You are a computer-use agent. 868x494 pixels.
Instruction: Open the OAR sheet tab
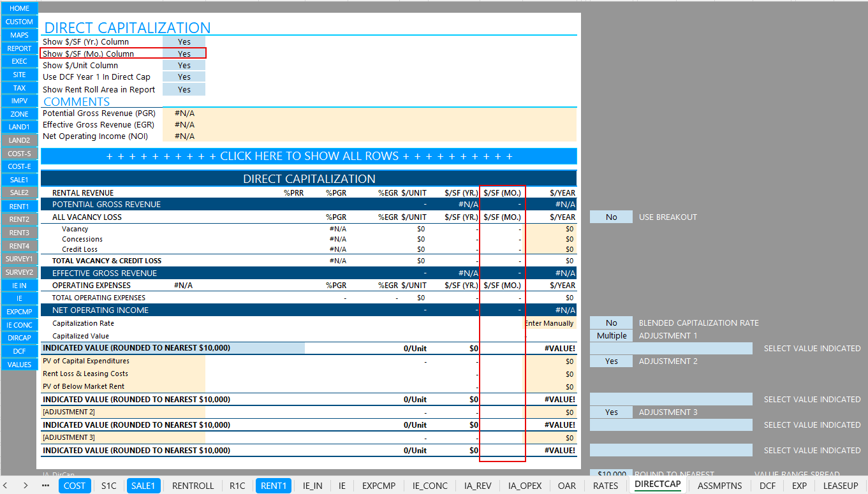click(x=566, y=486)
